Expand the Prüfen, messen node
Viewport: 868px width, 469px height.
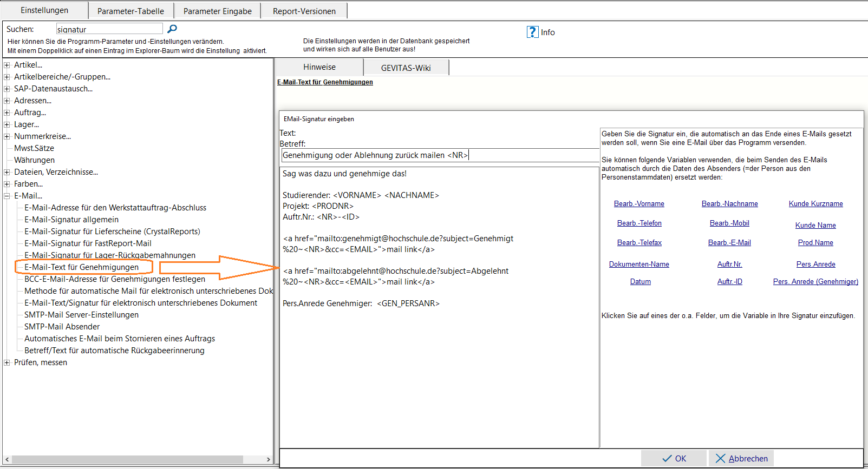tap(7, 362)
